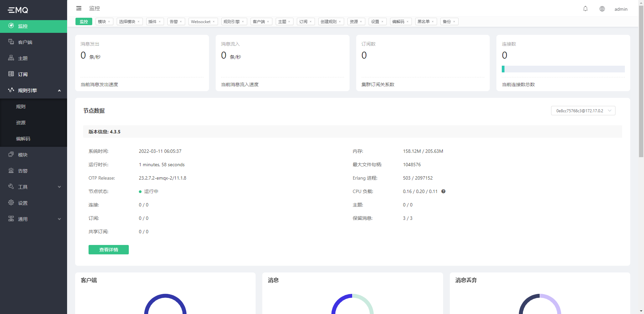Click the 集群订阅关系数 label
644x314 pixels.
click(x=378, y=84)
